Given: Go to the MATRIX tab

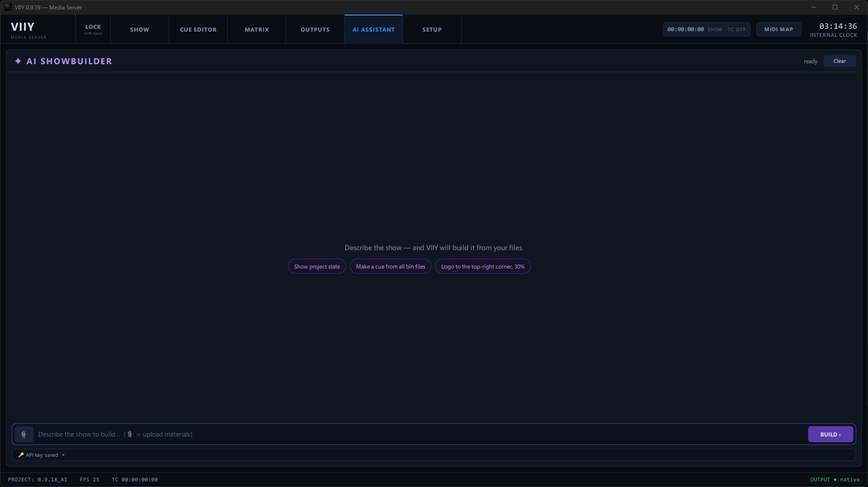Looking at the screenshot, I should pyautogui.click(x=256, y=29).
